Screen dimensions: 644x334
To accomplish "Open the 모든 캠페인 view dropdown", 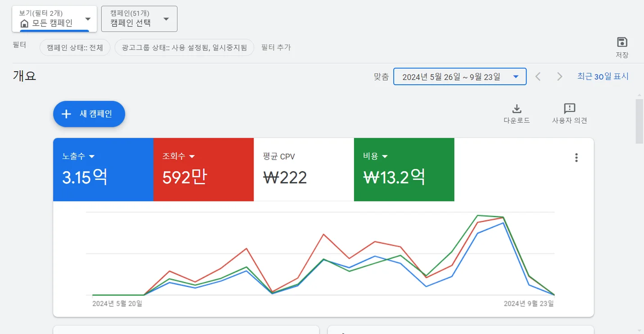I will pos(54,19).
